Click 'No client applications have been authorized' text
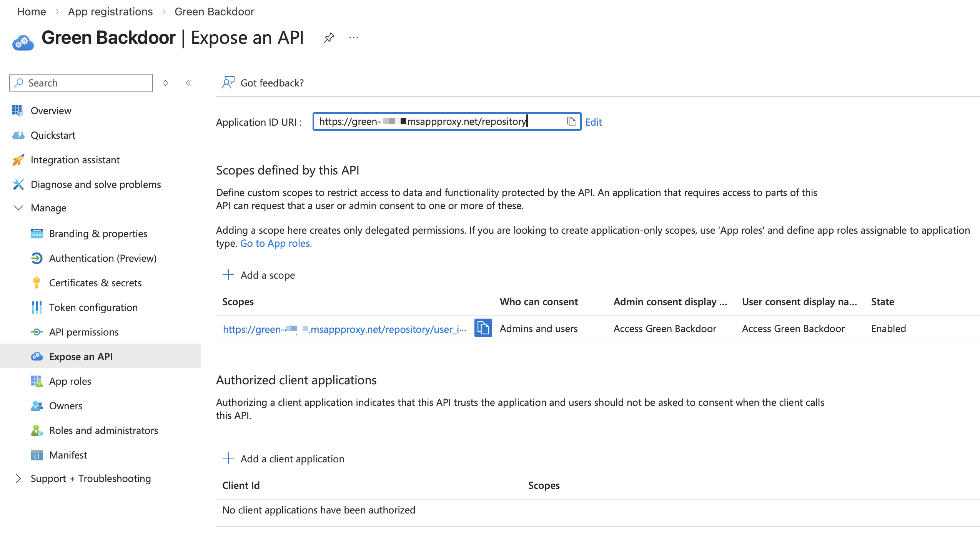Image resolution: width=980 pixels, height=535 pixels. point(319,510)
